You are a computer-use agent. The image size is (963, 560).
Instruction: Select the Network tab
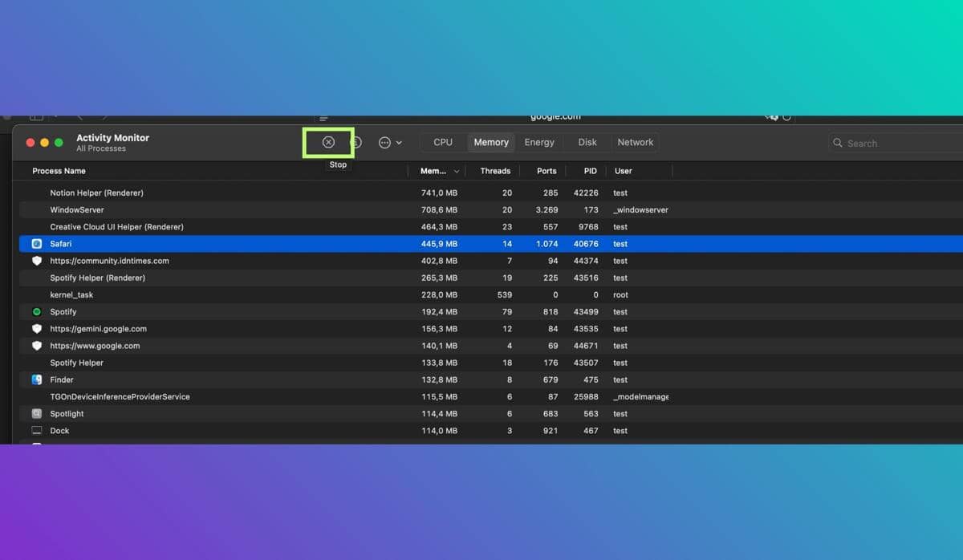coord(635,142)
